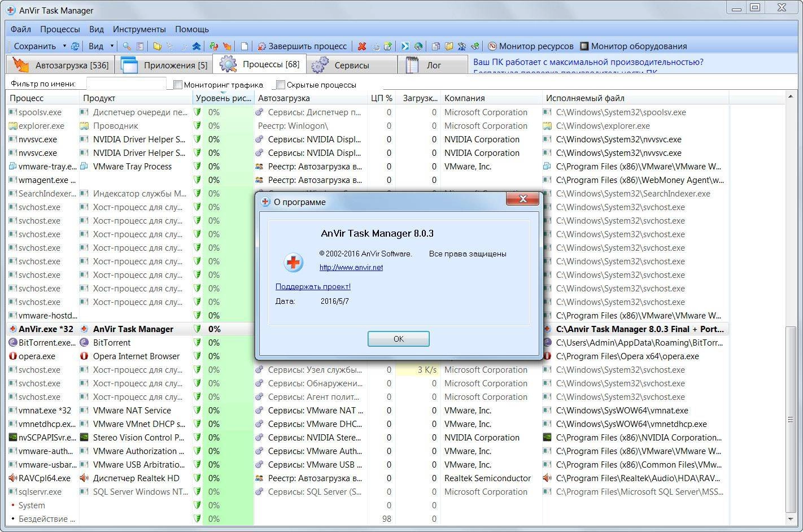Open the Инструменты menu

point(139,29)
